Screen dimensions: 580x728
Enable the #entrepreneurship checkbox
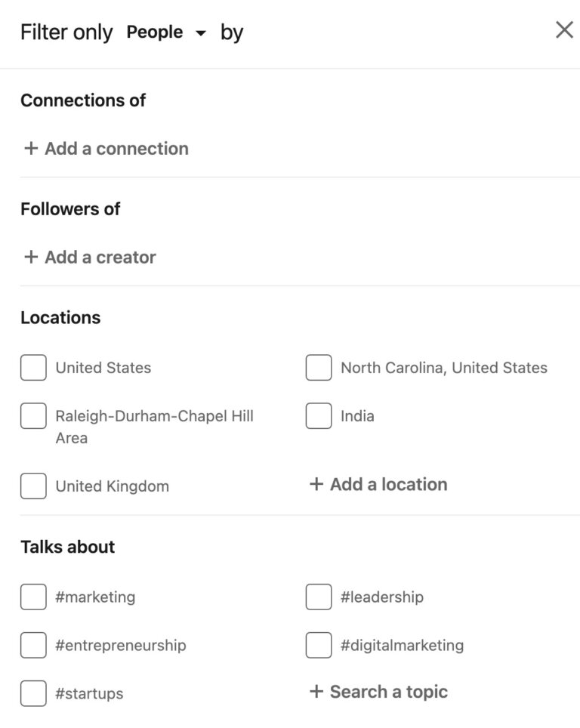[33, 645]
